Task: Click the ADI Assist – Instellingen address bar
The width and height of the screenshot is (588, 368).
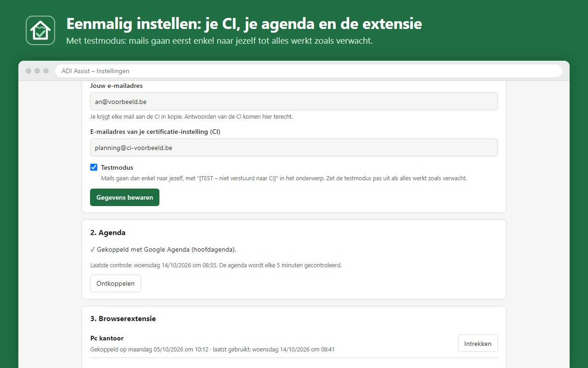Action: (309, 71)
